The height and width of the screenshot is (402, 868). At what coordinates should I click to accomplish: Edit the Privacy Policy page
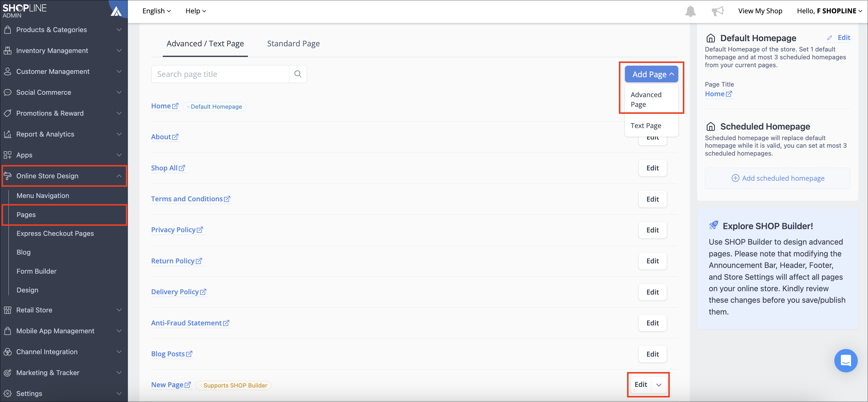652,230
